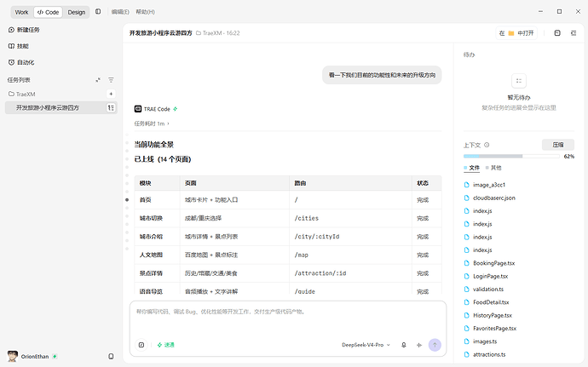Toggle the right panel list icon in the header
The width and height of the screenshot is (588, 367).
pyautogui.click(x=574, y=33)
